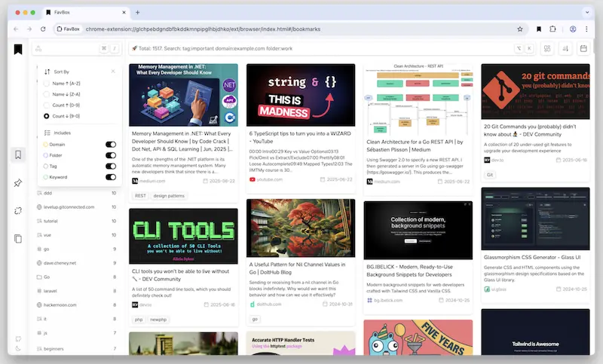
Task: Select sort Name ascending (A-Z)
Action: coord(62,84)
